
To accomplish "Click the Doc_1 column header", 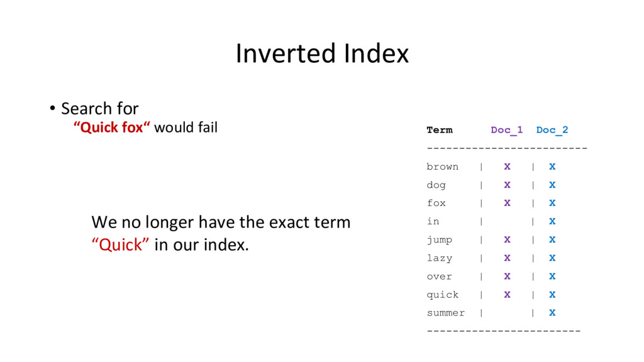I will point(506,130).
